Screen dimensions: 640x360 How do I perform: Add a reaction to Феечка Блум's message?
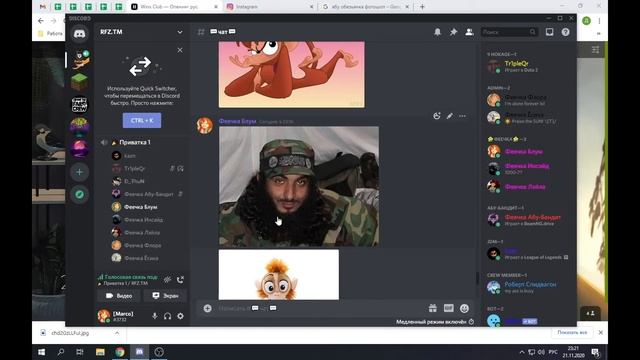437,116
